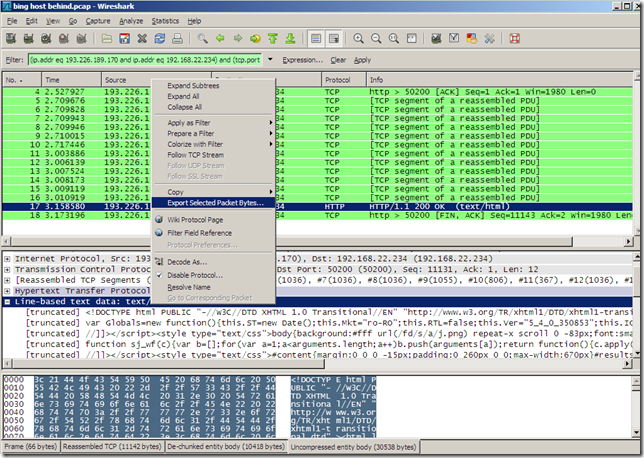Viewport: 644px width, 458px height.
Task: Zoom in toolbar icon
Action: click(x=359, y=39)
